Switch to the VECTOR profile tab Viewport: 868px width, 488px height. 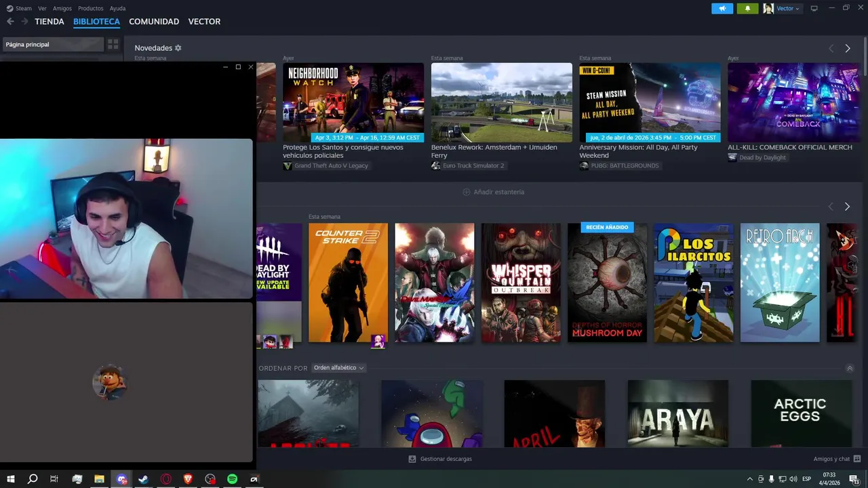[x=204, y=22]
